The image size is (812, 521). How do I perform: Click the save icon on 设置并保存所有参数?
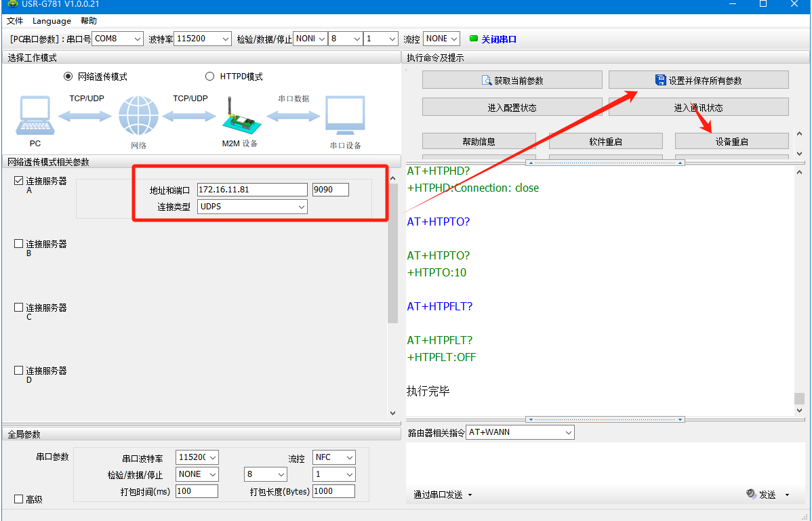[x=660, y=81]
